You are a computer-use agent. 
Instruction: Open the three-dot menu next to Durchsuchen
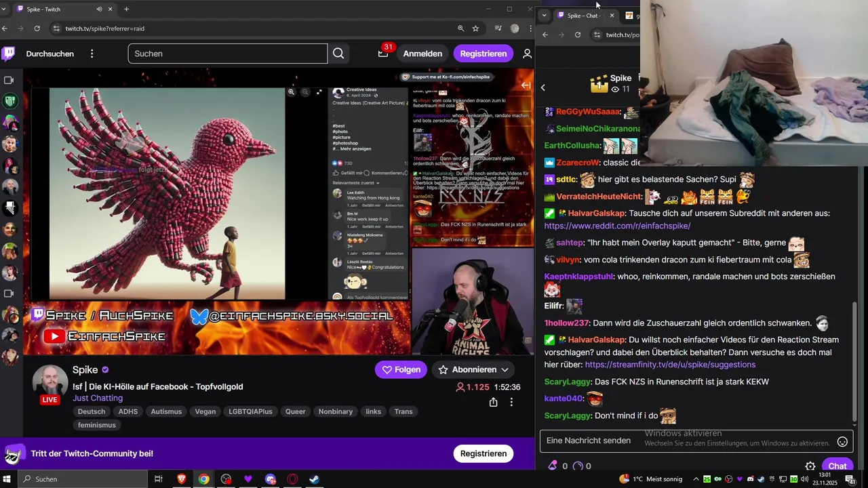[92, 54]
